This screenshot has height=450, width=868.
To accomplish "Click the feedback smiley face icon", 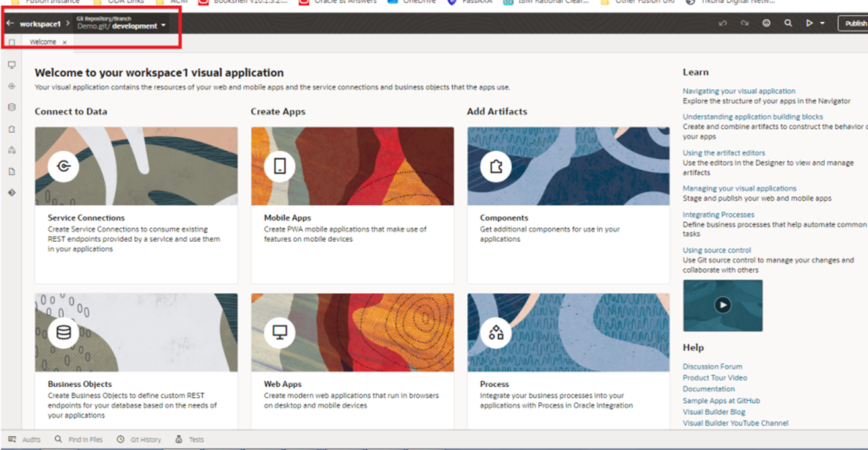I will (x=766, y=23).
